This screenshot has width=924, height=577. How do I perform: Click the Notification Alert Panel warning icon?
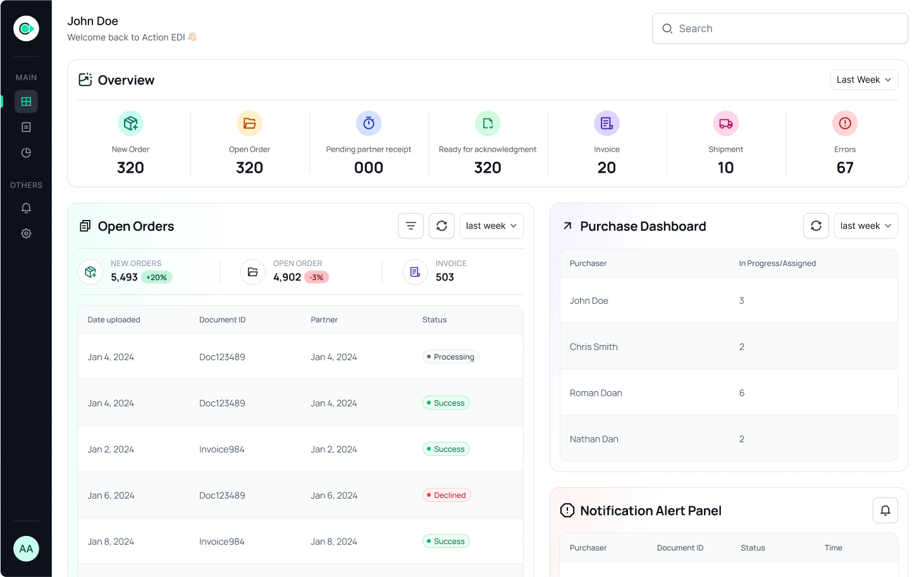[567, 510]
